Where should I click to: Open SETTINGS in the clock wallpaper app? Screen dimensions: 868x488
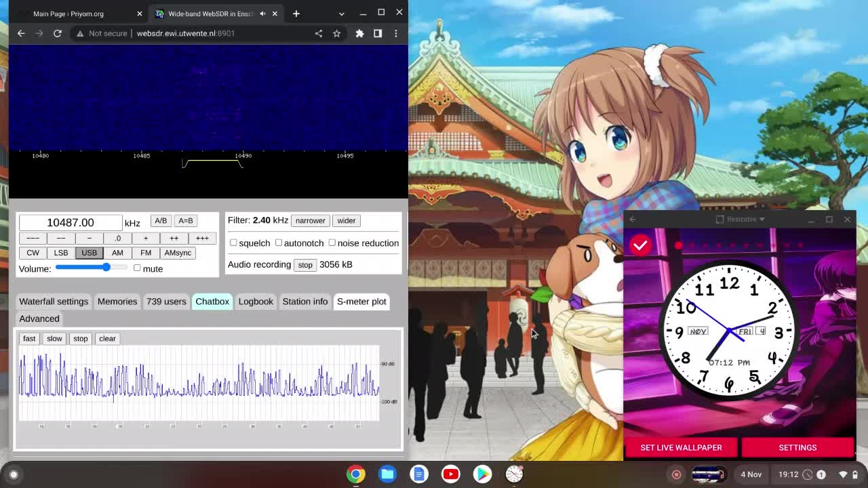pos(797,447)
